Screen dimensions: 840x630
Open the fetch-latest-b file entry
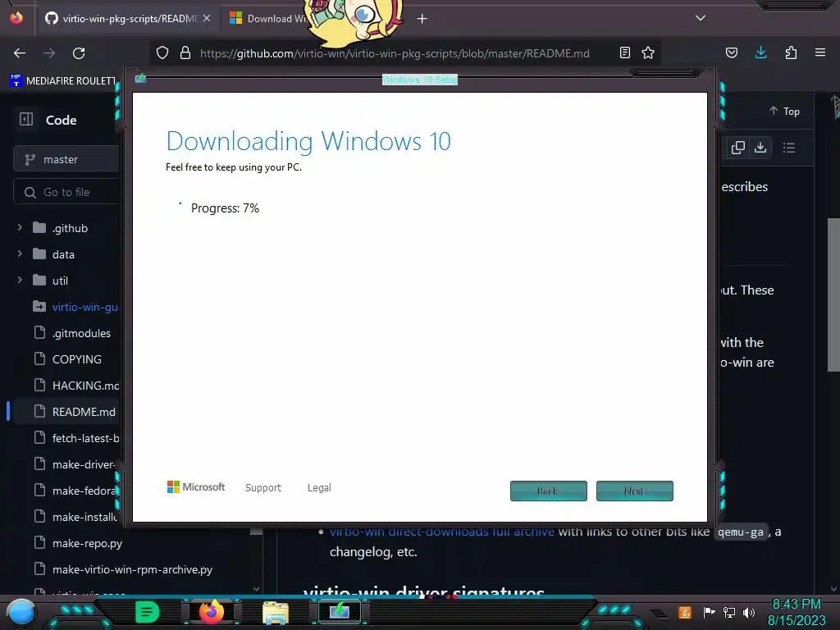coord(85,438)
